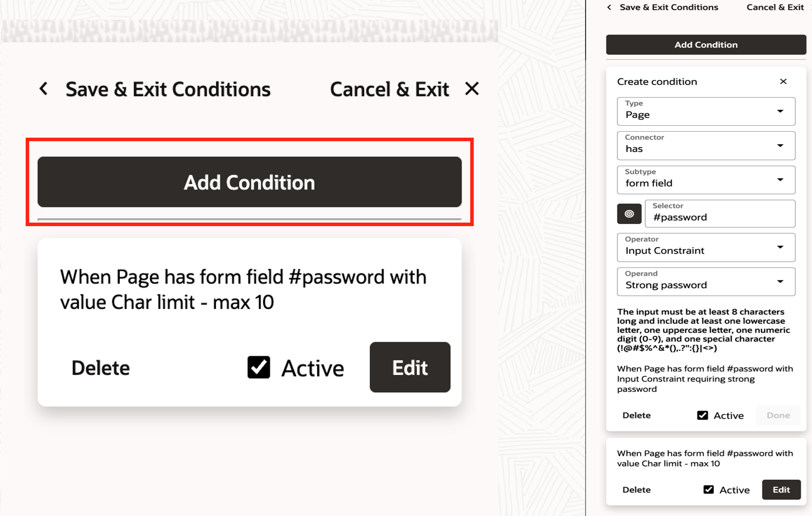The height and width of the screenshot is (516, 812).
Task: Open the Subtype dropdown showing form field
Action: coord(706,180)
